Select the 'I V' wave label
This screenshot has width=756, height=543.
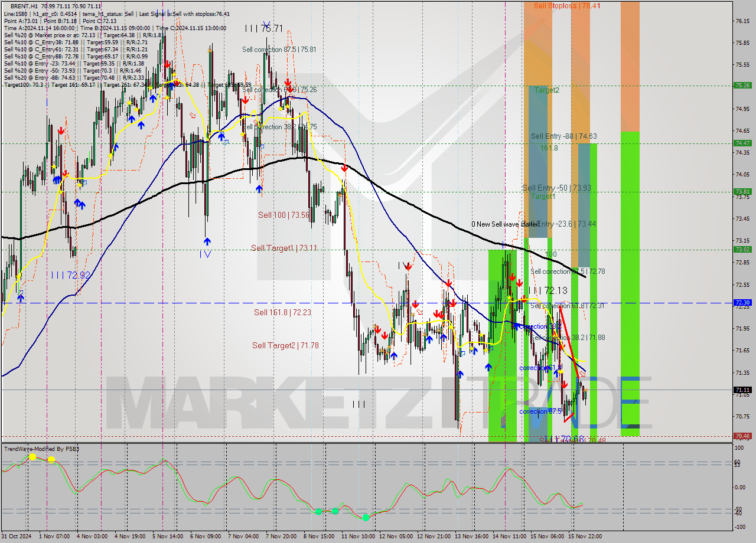(x=206, y=254)
